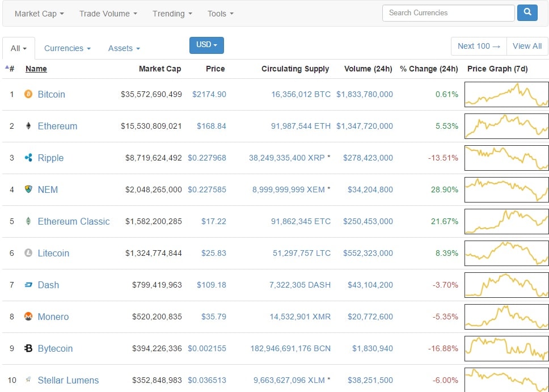
Task: Focus the Search Currencies input field
Action: tap(448, 13)
